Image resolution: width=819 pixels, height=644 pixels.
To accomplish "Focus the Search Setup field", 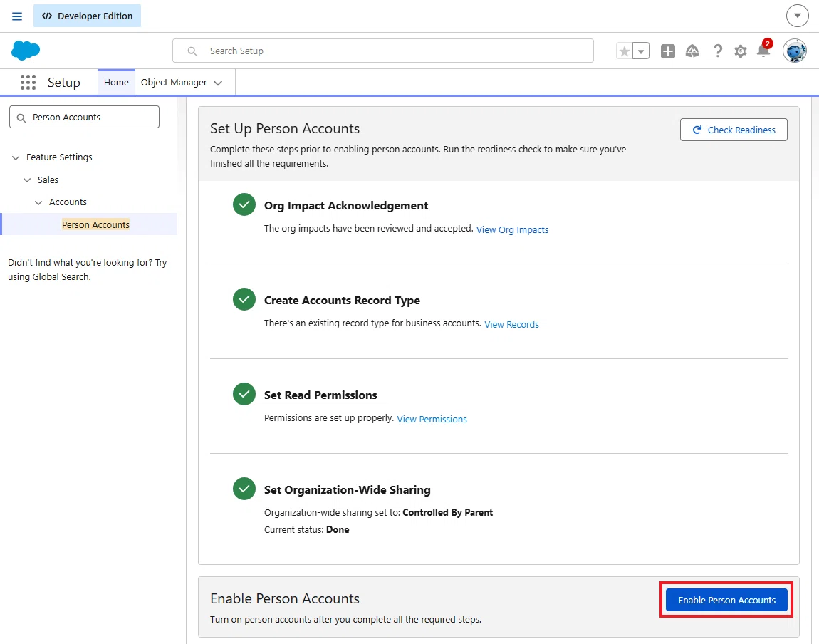I will click(383, 51).
